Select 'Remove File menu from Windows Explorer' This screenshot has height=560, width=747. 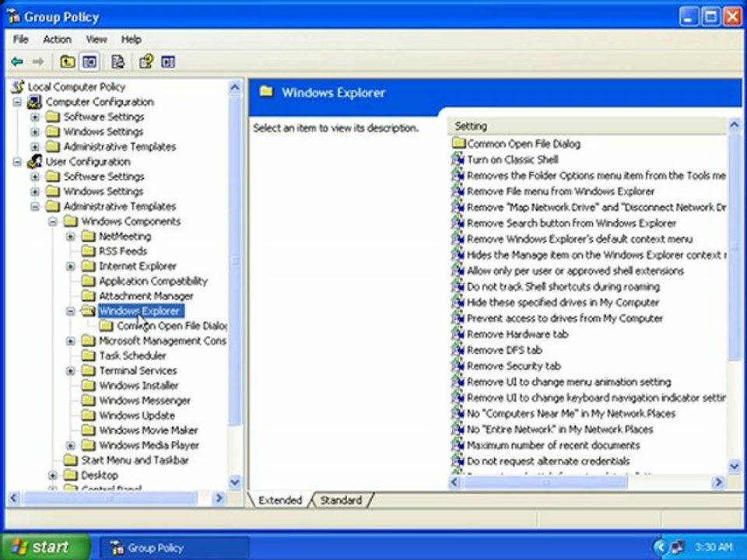561,191
